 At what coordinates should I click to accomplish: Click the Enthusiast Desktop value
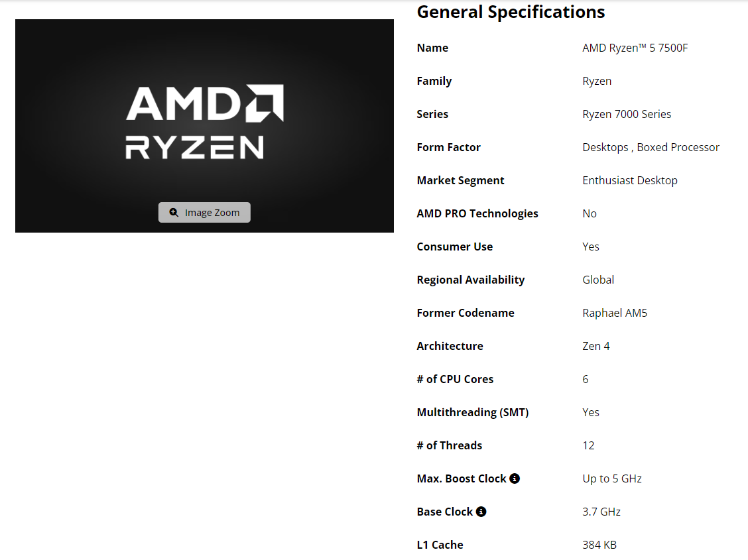pyautogui.click(x=630, y=180)
